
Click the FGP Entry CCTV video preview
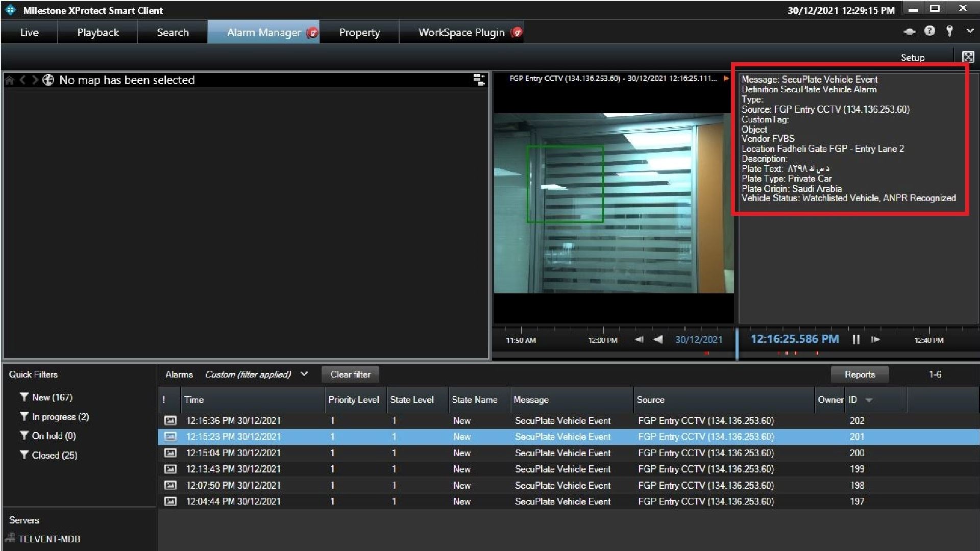(614, 203)
